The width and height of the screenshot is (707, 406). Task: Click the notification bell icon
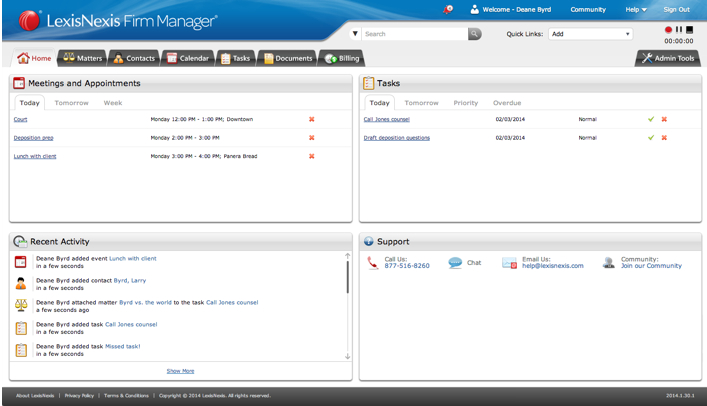pyautogui.click(x=448, y=9)
